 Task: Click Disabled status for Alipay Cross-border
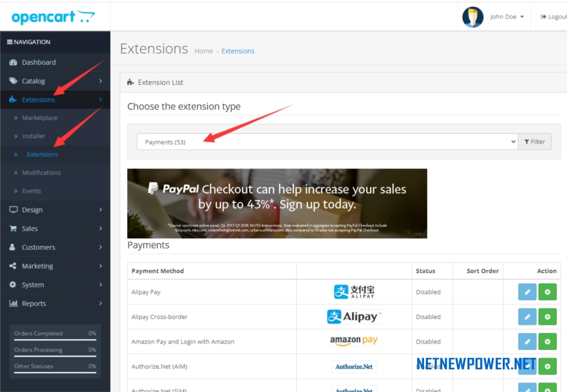point(428,317)
